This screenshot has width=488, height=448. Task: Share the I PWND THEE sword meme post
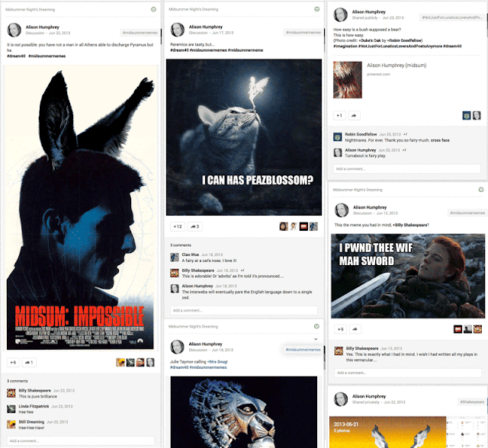[x=355, y=329]
